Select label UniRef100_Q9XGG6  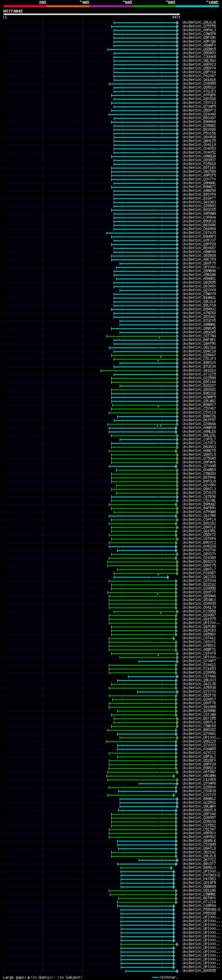(x=199, y=99)
